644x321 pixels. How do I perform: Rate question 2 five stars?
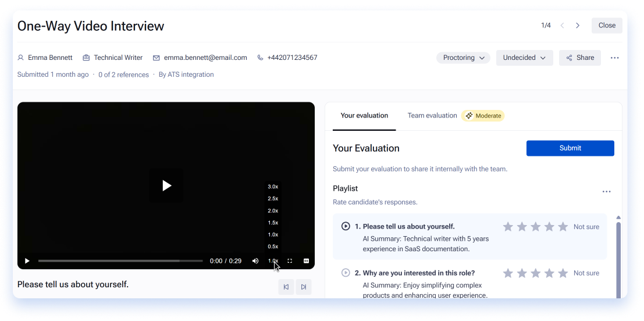click(563, 273)
